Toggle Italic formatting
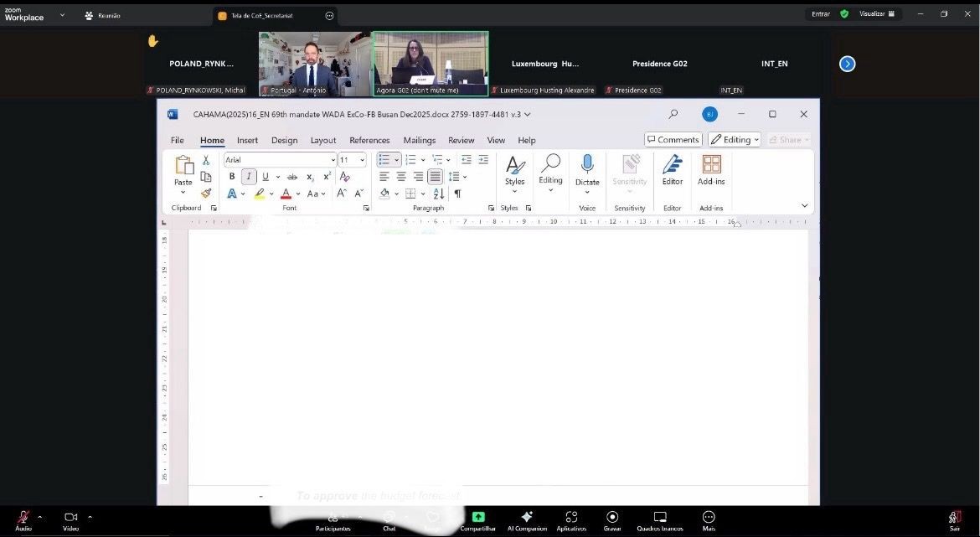This screenshot has height=537, width=980. coord(249,177)
